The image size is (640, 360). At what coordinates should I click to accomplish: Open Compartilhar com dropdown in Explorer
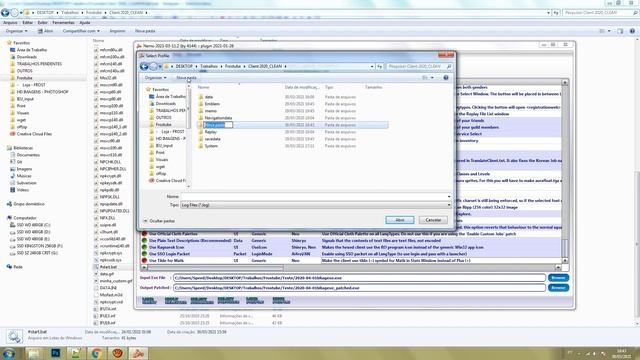(81, 31)
